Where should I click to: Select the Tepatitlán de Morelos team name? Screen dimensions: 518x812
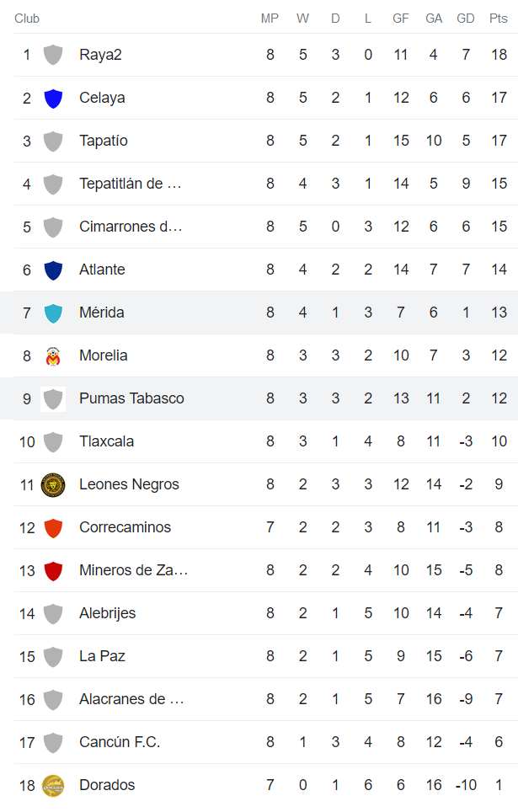(131, 184)
